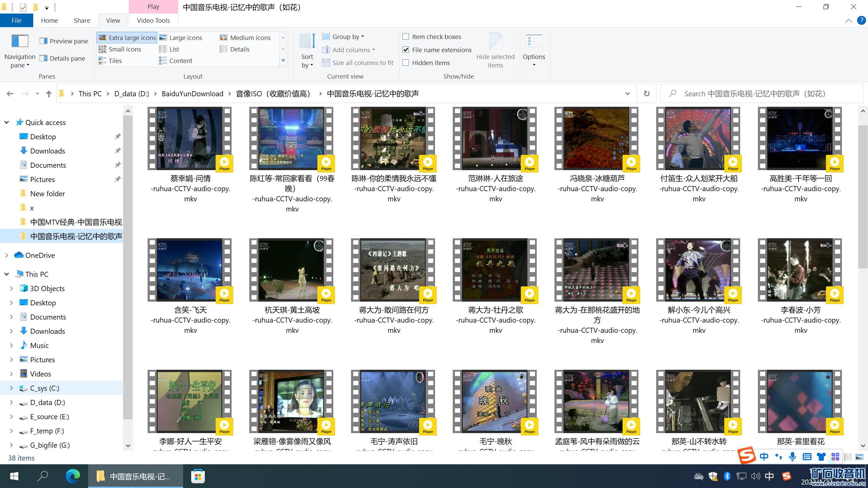868x488 pixels.
Task: Go up one folder level
Action: 49,94
